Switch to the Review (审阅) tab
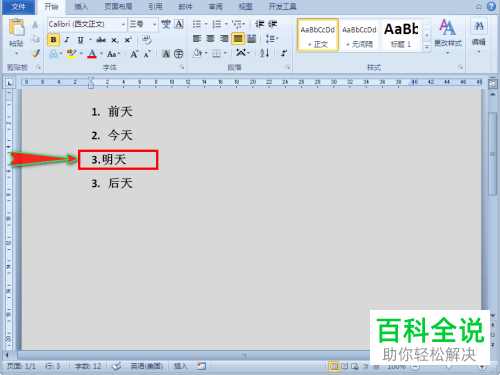This screenshot has height=375, width=500. pyautogui.click(x=215, y=7)
